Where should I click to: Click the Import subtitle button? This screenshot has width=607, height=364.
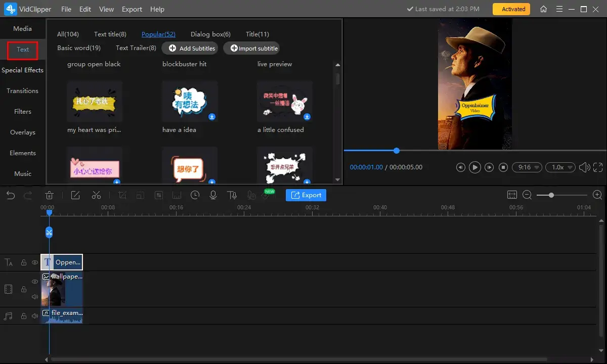pos(254,48)
